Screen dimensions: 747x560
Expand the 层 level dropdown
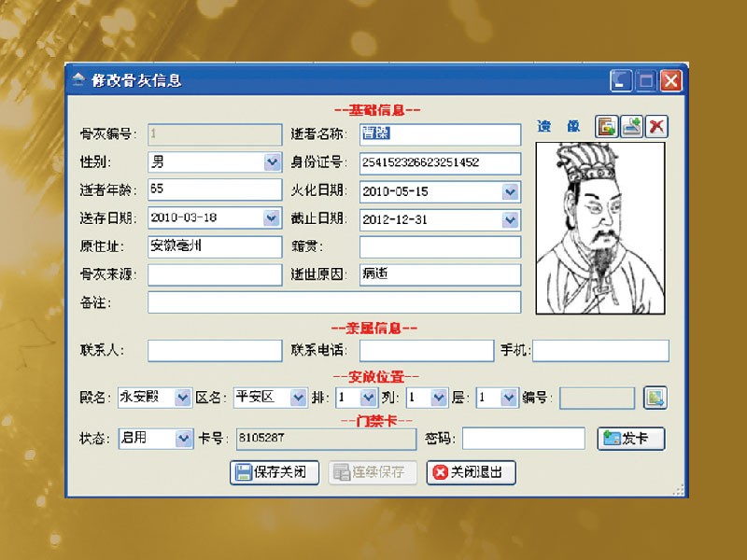(x=509, y=398)
